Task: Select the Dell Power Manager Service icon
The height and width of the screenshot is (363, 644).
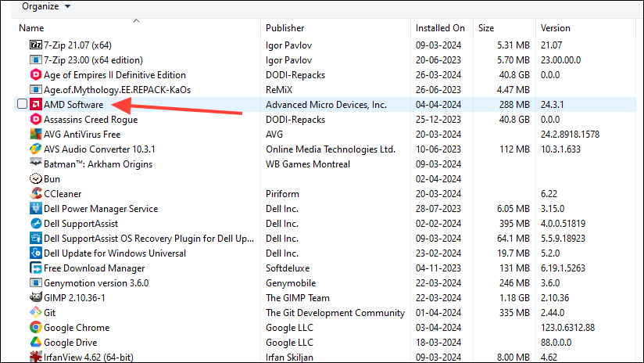Action: (x=36, y=208)
